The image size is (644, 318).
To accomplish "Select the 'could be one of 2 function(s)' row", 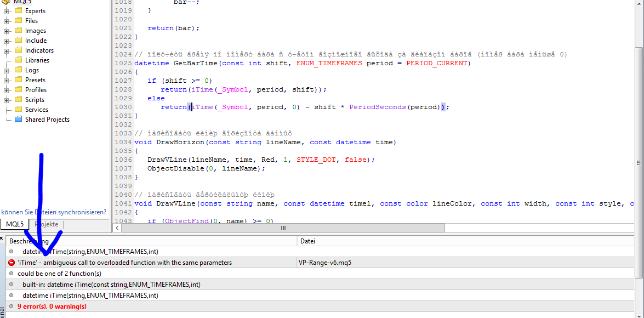I will pos(321,274).
